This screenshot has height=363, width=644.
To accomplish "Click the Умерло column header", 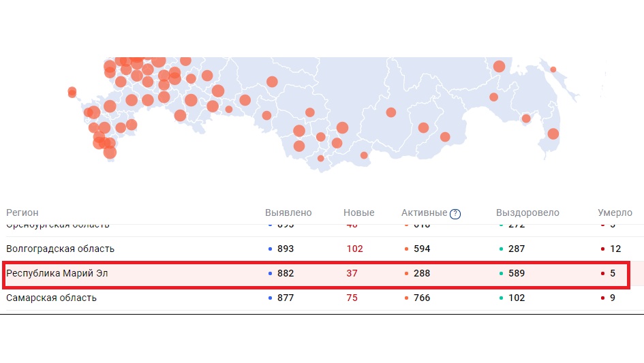I will (615, 213).
